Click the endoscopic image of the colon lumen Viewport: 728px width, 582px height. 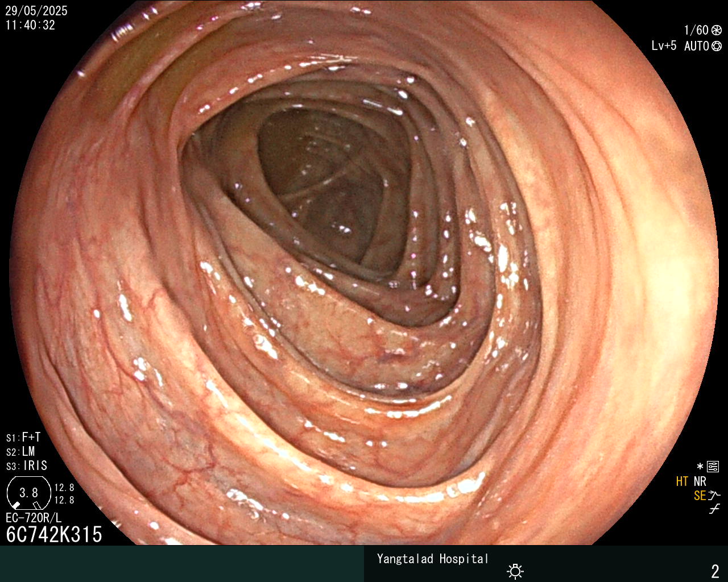(x=364, y=273)
